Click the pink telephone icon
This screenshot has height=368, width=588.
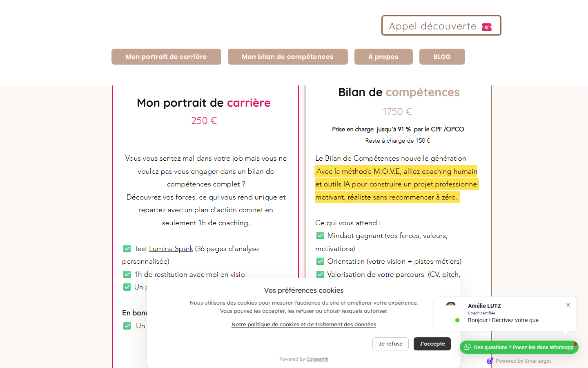pos(486,27)
